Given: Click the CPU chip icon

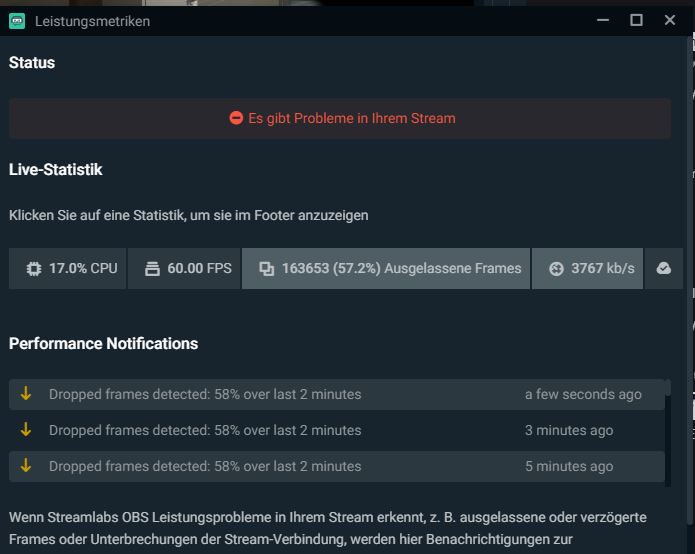Looking at the screenshot, I should 34,268.
